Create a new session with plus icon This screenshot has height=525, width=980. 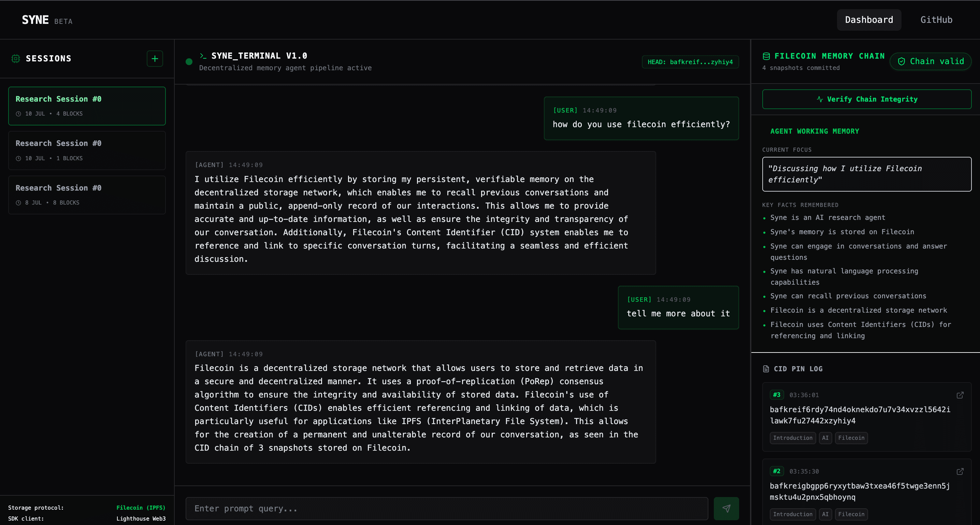coord(155,59)
